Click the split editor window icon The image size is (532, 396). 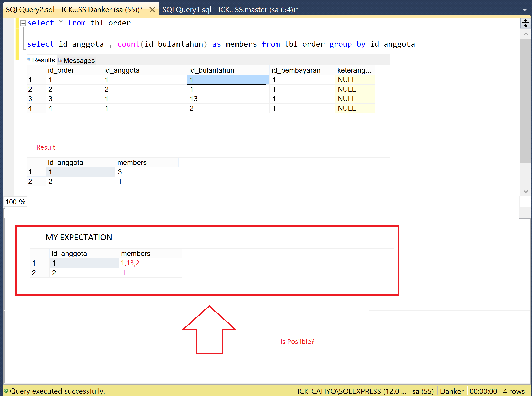(x=526, y=23)
